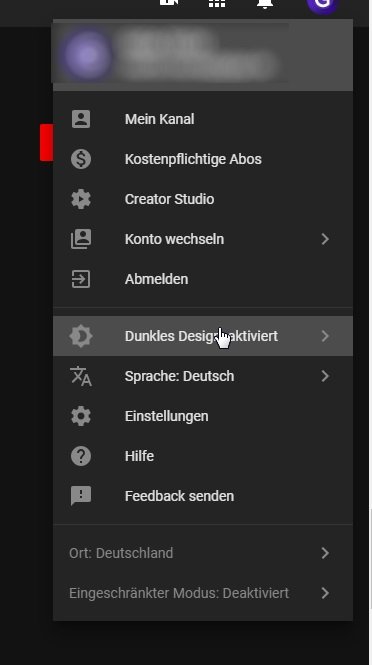Click the create video camera icon
Image resolution: width=372 pixels, height=665 pixels.
click(169, 3)
